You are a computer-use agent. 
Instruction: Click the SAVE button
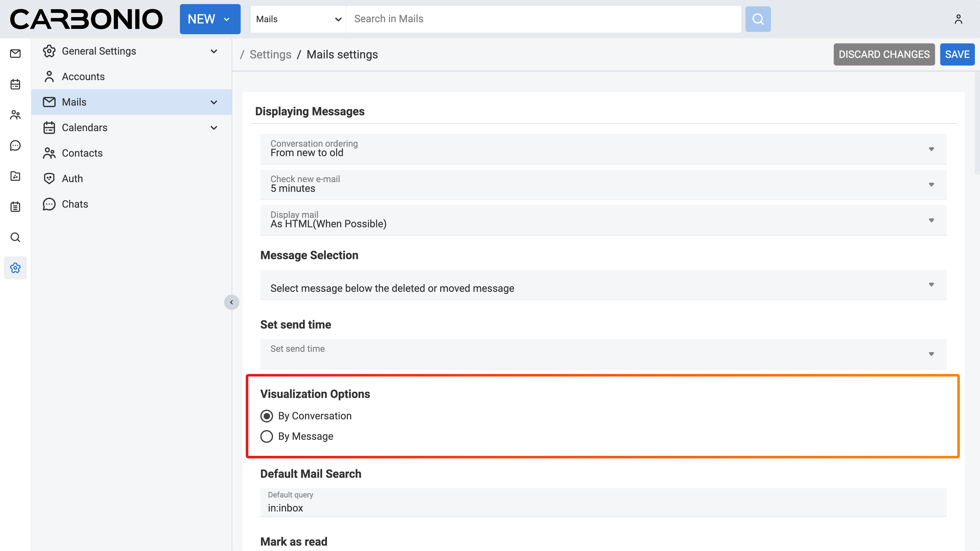957,54
